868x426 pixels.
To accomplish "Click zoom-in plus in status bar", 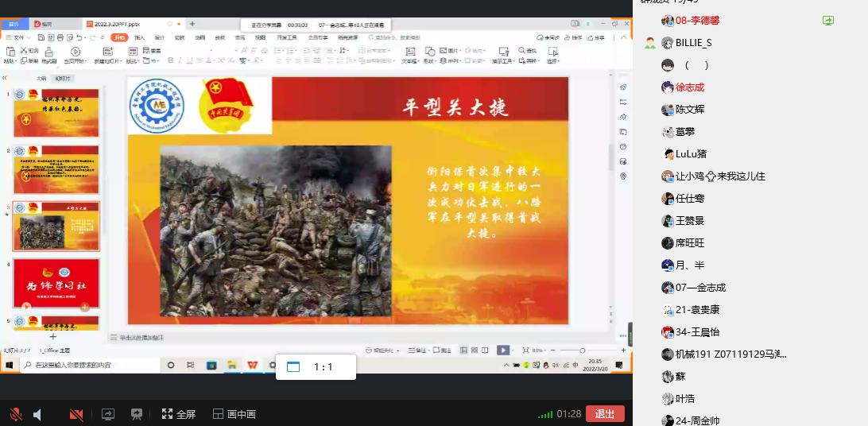I will [623, 350].
